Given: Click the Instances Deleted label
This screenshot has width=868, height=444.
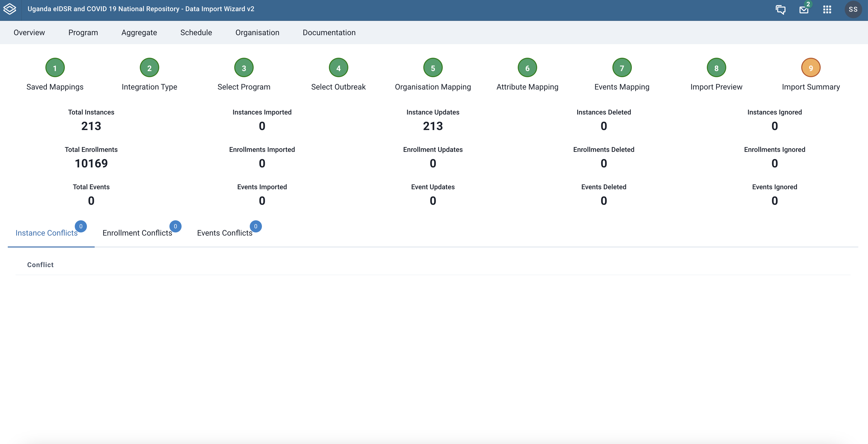Looking at the screenshot, I should pos(604,112).
